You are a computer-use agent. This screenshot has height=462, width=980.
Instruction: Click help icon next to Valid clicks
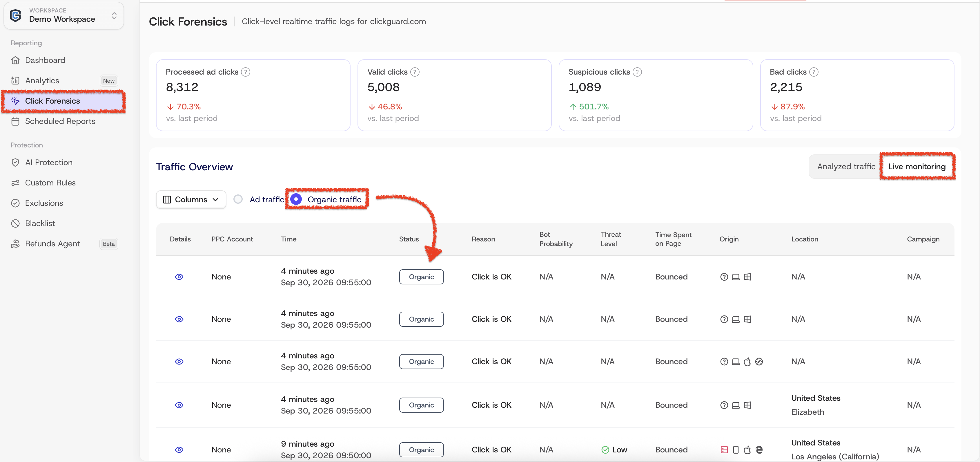[415, 72]
